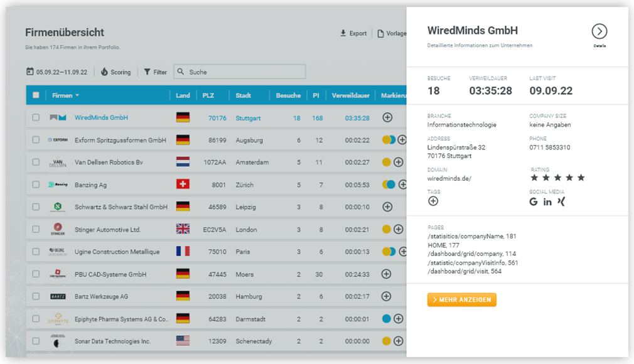Check the Stinger Automotive Ltd. checkbox
Viewport: 634px width, 364px height.
pos(36,229)
